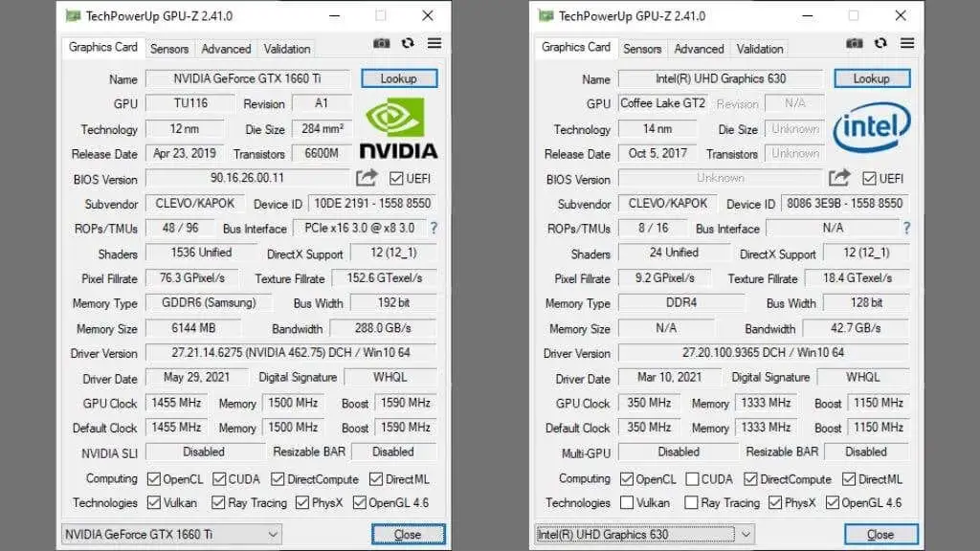Viewport: 980px width, 551px height.
Task: Switch to the Validation tab in the Intel window
Action: 760,49
